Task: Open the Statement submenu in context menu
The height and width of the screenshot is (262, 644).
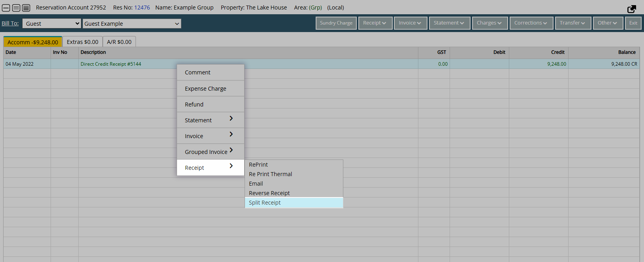Action: click(x=211, y=120)
